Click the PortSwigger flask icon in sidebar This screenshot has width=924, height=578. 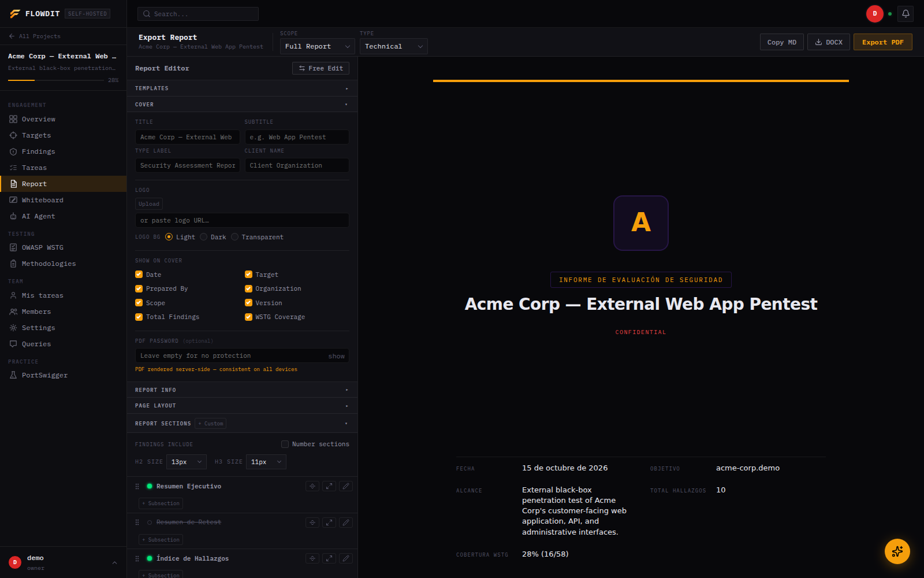pyautogui.click(x=13, y=375)
